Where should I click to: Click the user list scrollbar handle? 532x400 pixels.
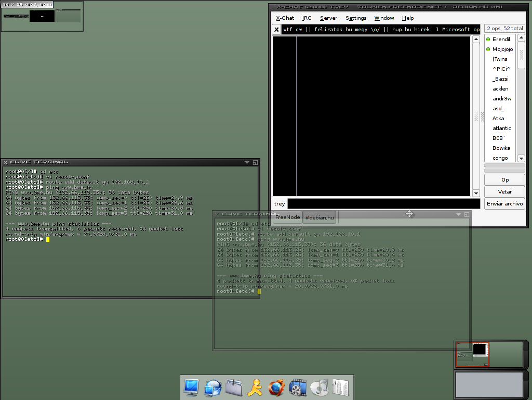(x=522, y=55)
